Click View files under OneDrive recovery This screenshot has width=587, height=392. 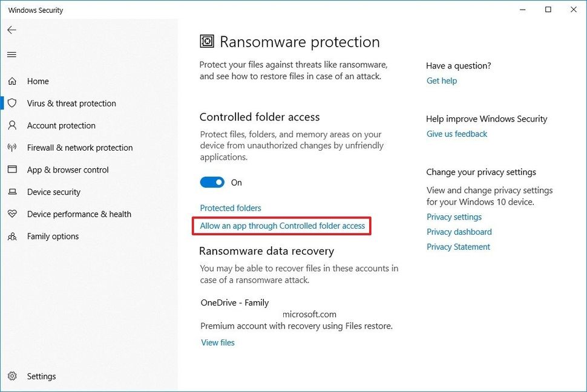point(217,342)
